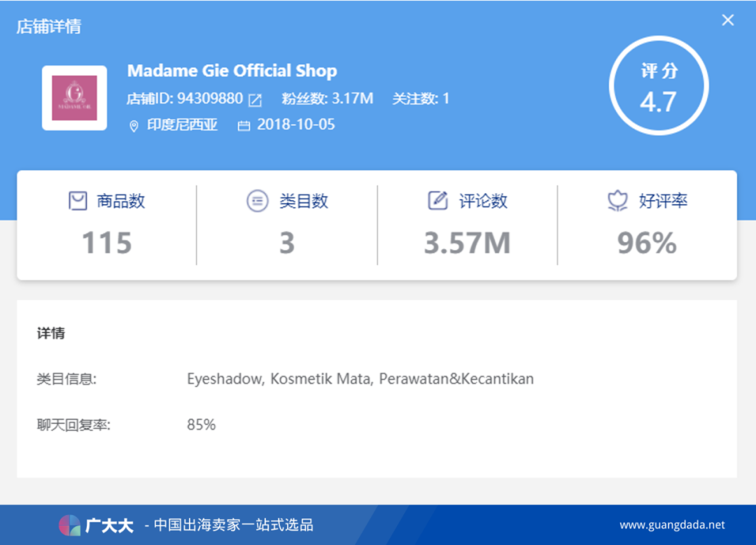The width and height of the screenshot is (756, 545).
Task: Click the Eyeshadow, Kosmetik Mata categories text
Action: click(x=360, y=379)
